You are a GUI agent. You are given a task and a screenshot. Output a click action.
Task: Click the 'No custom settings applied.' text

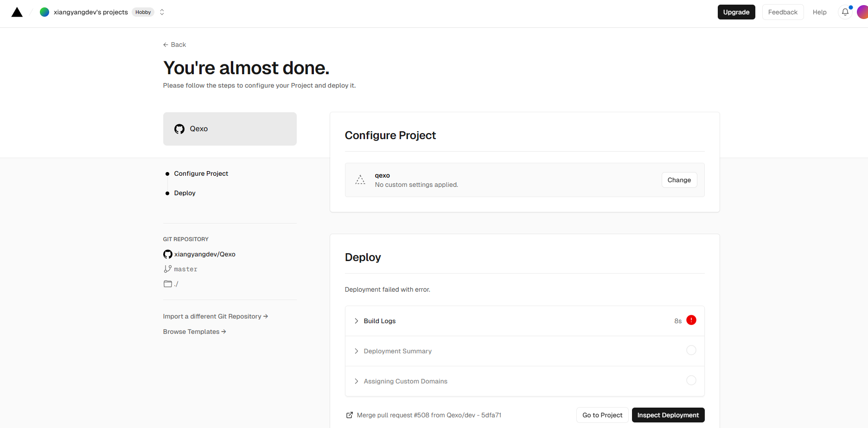point(416,185)
